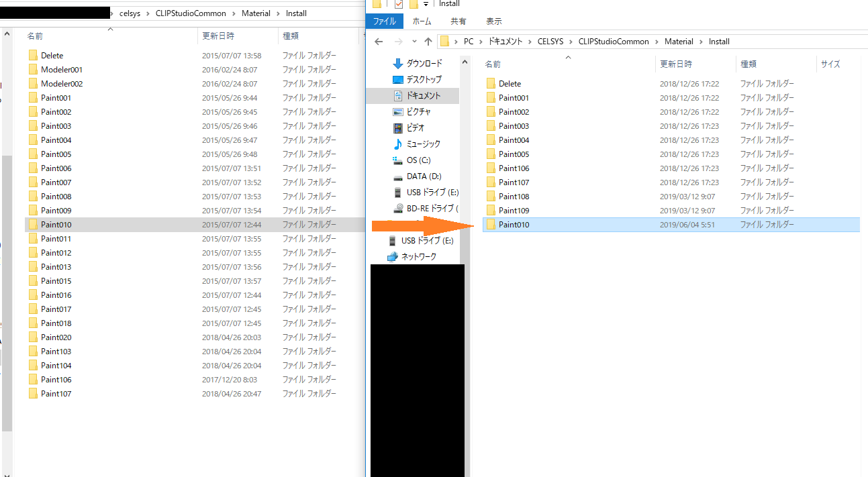
Task: Click the ビデオ film icon in navigation pane
Action: coord(398,127)
